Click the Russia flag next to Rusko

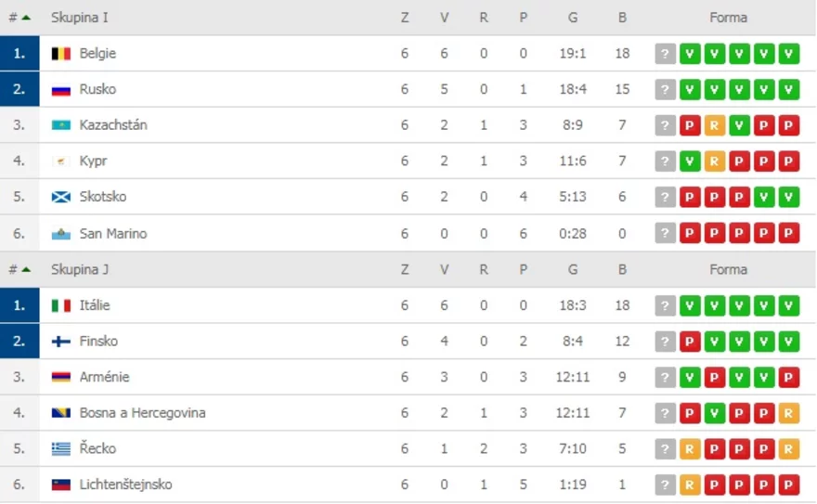tap(61, 89)
